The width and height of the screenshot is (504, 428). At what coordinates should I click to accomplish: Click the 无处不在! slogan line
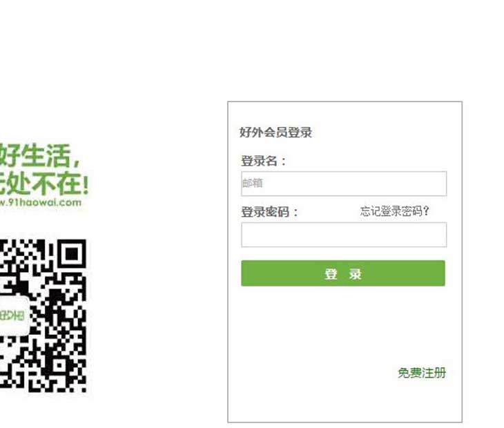pos(43,183)
